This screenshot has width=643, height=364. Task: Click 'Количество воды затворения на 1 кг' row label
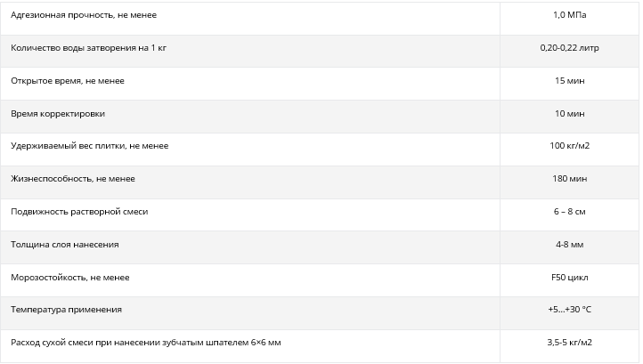[87, 48]
